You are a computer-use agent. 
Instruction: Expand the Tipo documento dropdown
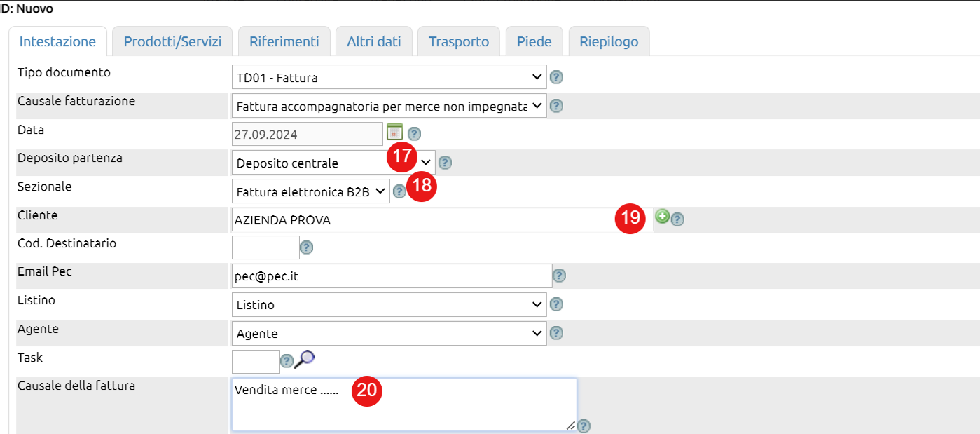389,77
